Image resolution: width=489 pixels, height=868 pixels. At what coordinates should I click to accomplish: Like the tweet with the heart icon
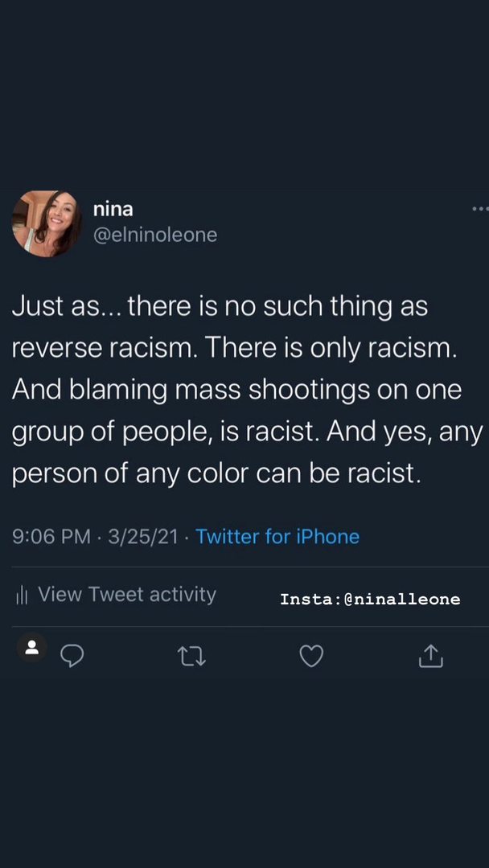point(311,657)
